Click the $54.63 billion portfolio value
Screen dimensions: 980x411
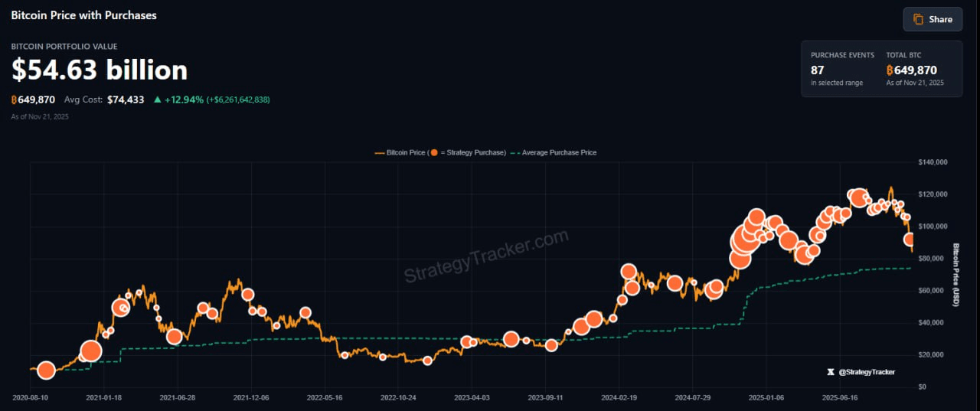tap(100, 70)
